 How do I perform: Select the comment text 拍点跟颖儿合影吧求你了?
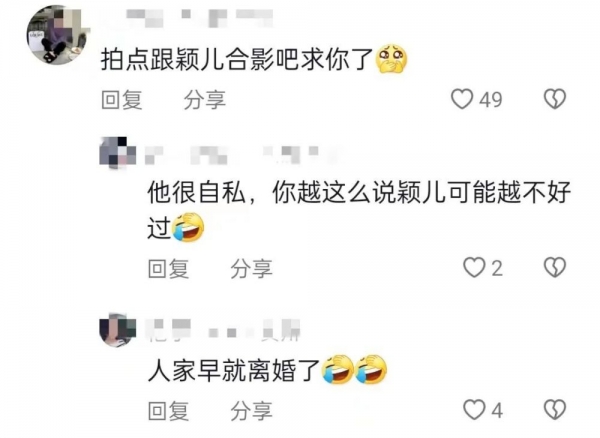point(237,59)
